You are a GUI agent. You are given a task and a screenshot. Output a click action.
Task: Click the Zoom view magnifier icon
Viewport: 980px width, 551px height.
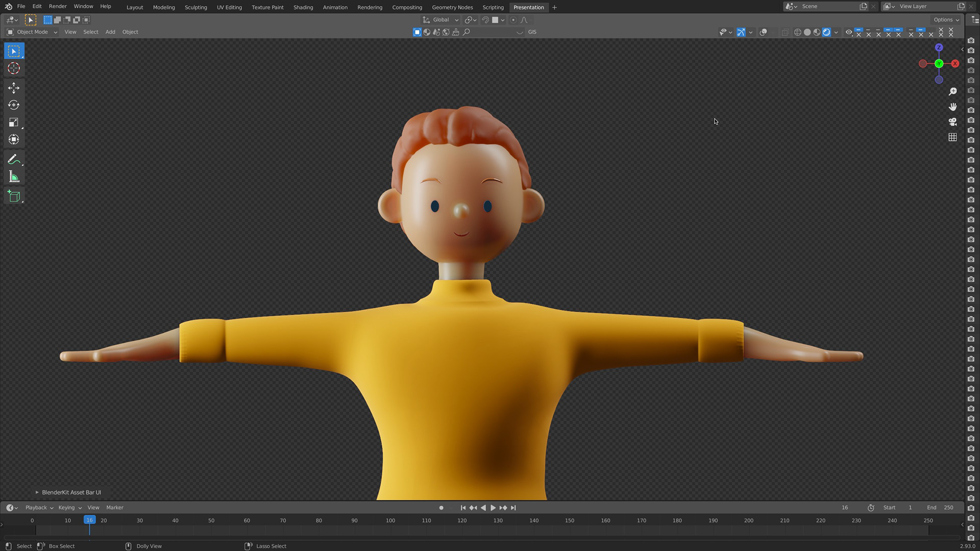point(952,91)
